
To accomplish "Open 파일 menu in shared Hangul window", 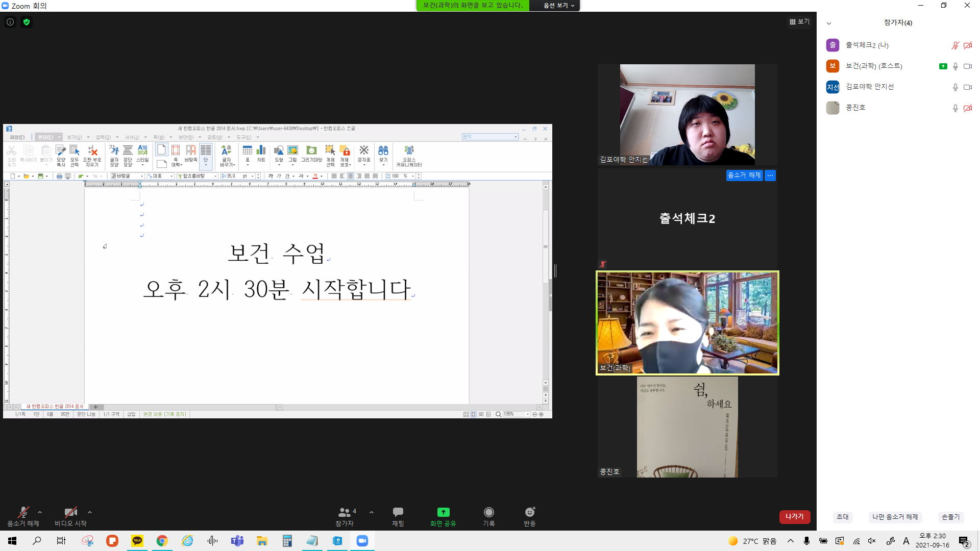I will click(x=17, y=137).
